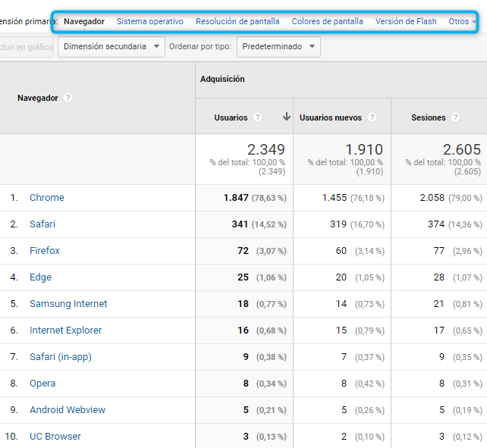Image resolution: width=487 pixels, height=448 pixels.
Task: Open Dimensión secundaria dropdown
Action: pos(112,47)
